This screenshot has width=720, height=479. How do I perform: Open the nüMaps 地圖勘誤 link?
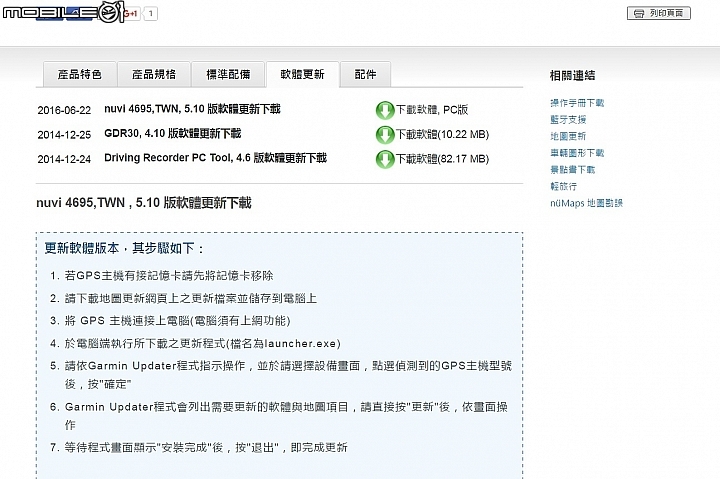click(x=586, y=203)
